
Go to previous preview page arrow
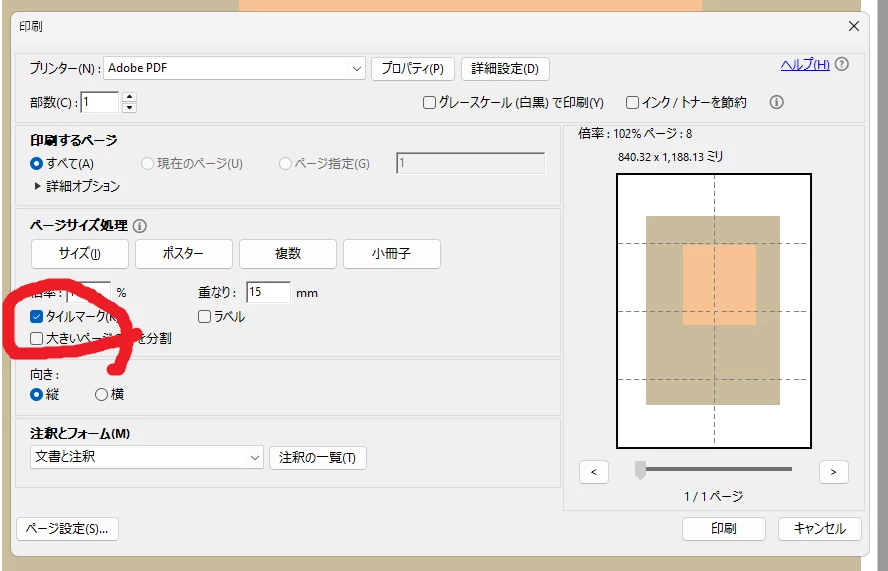tap(594, 472)
